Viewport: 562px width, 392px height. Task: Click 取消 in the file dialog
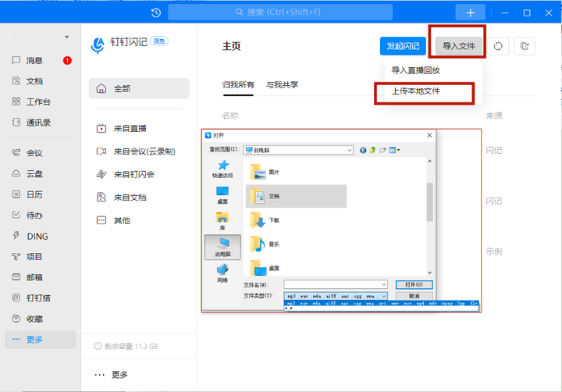tap(414, 296)
